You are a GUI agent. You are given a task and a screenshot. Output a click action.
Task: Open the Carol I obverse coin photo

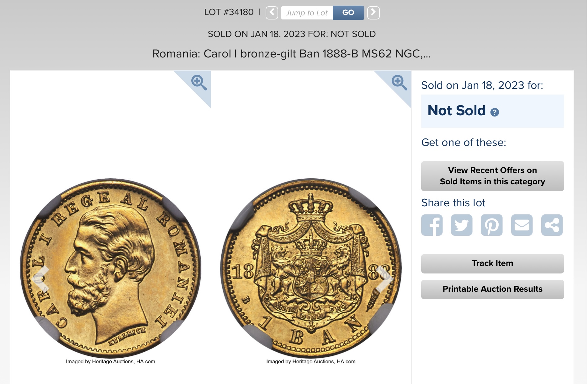click(x=110, y=268)
